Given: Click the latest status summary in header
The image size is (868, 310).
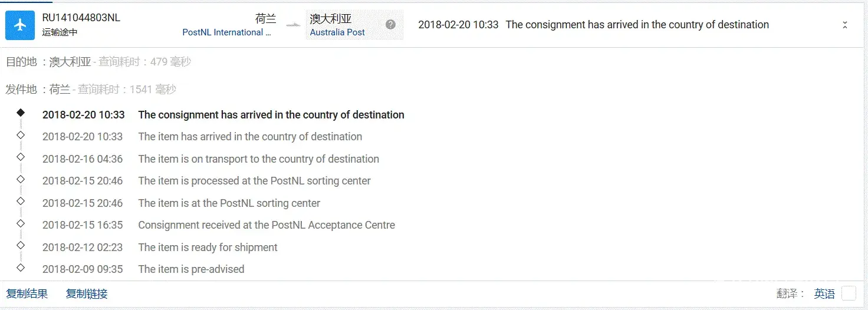Looking at the screenshot, I should click(x=593, y=25).
